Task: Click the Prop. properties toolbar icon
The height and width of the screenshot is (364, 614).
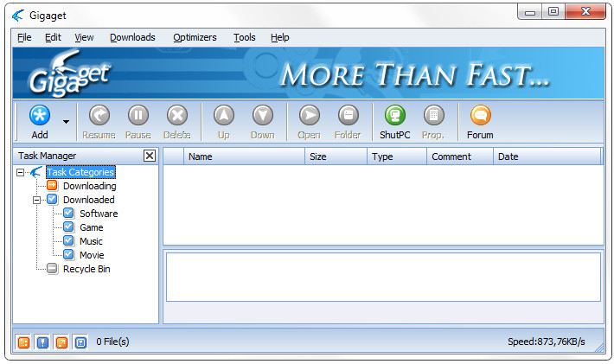Action: click(433, 116)
